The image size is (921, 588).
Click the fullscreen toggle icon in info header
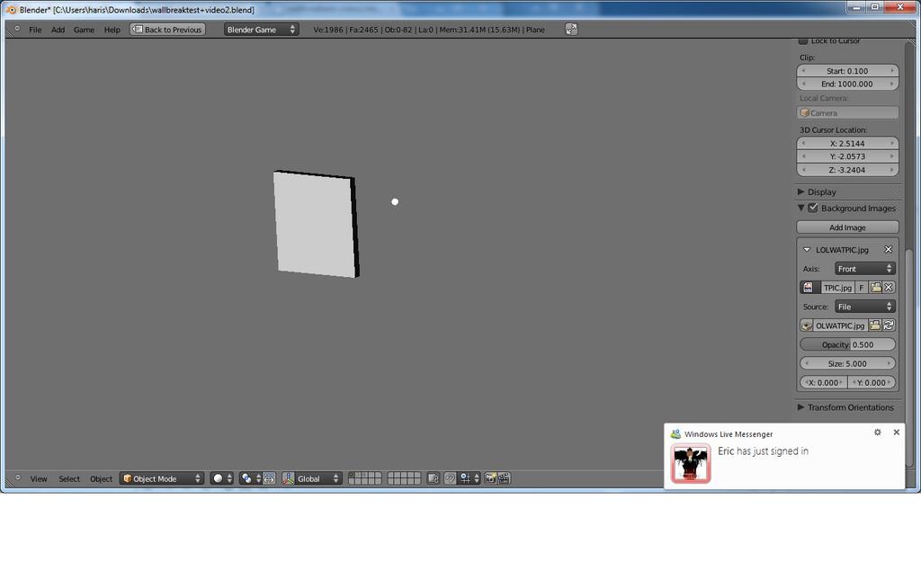pos(571,30)
